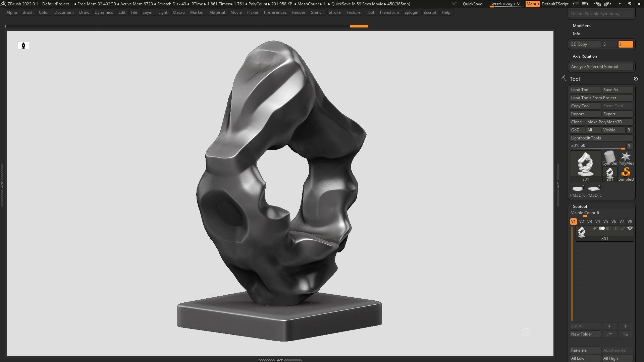Viewport: 644px width, 362px height.
Task: Adjust the Visible Count slider
Action: 601,213
